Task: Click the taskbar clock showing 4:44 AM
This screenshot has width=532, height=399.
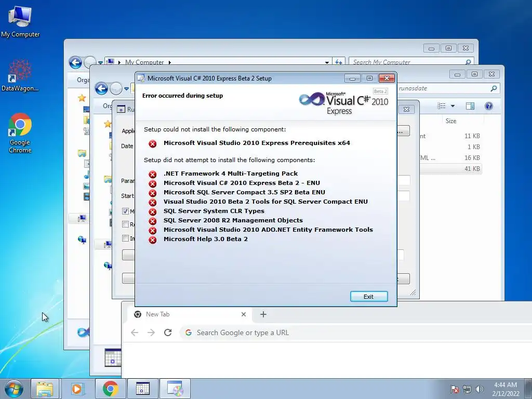Action: [x=506, y=389]
